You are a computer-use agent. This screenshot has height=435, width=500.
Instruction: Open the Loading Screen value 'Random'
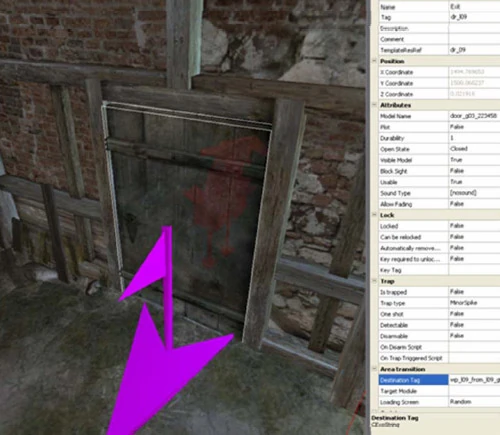[x=474, y=402]
